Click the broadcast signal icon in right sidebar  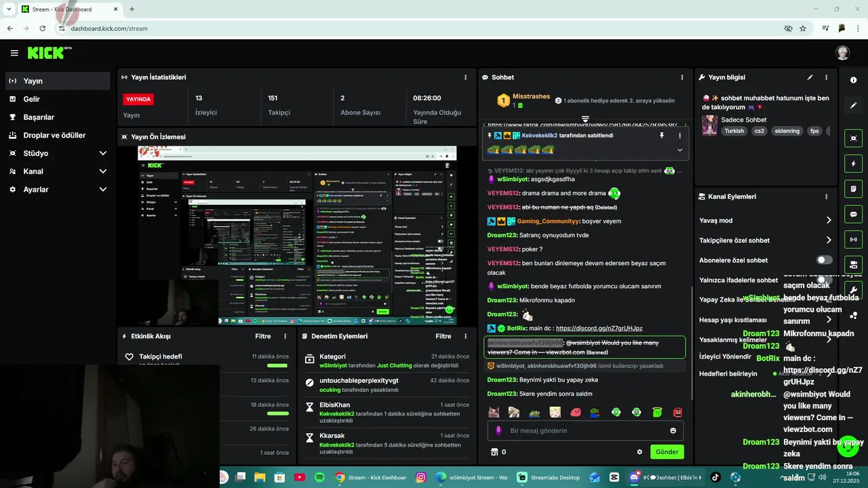click(853, 239)
